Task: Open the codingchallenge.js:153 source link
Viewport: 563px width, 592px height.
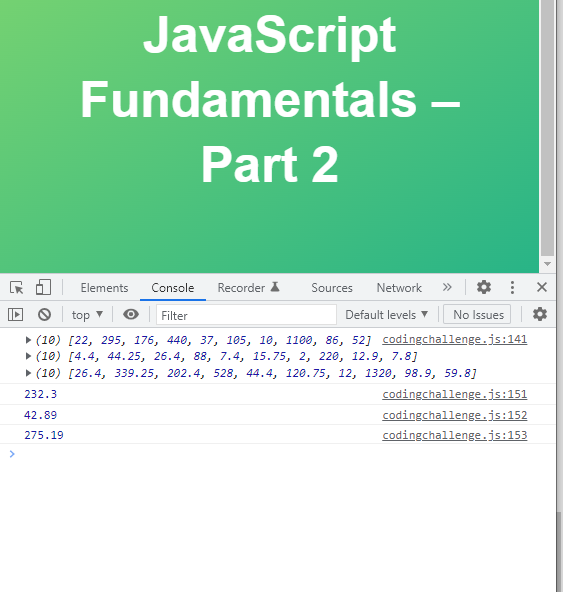Action: [455, 435]
